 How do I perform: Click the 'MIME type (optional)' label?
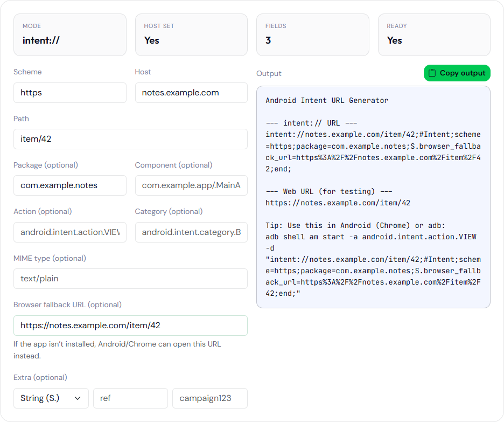[50, 258]
